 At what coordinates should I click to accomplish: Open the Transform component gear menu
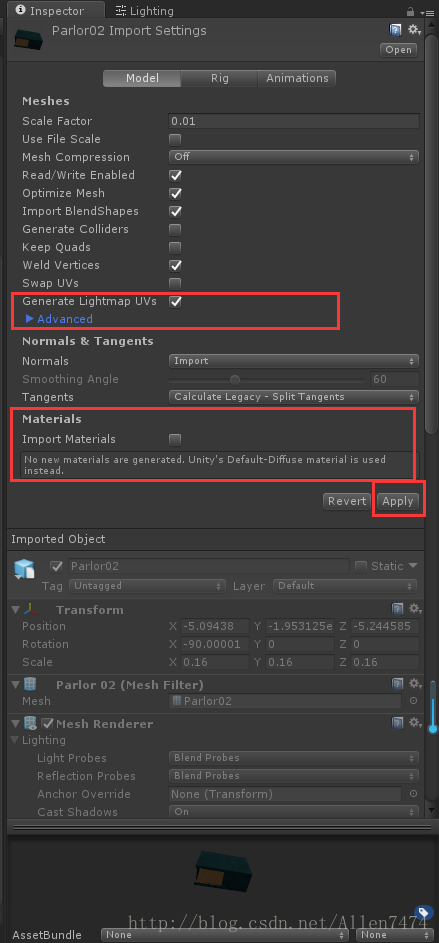tap(415, 608)
